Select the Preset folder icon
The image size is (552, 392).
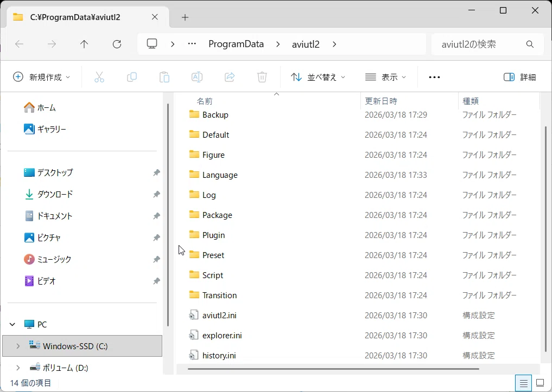point(194,254)
